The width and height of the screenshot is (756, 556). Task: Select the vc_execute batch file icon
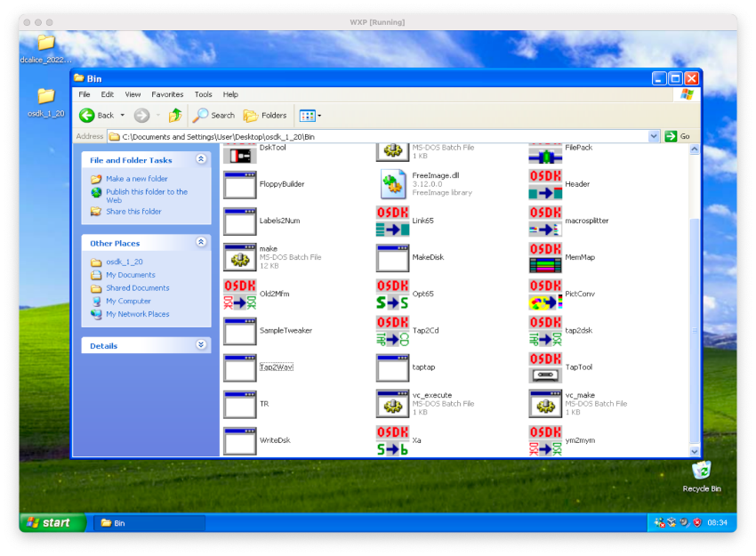[392, 404]
